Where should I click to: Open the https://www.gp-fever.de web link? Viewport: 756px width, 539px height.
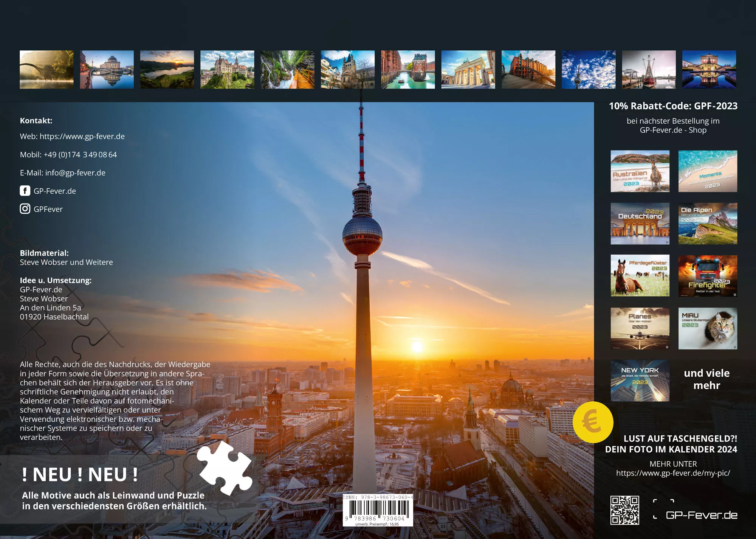pyautogui.click(x=82, y=136)
